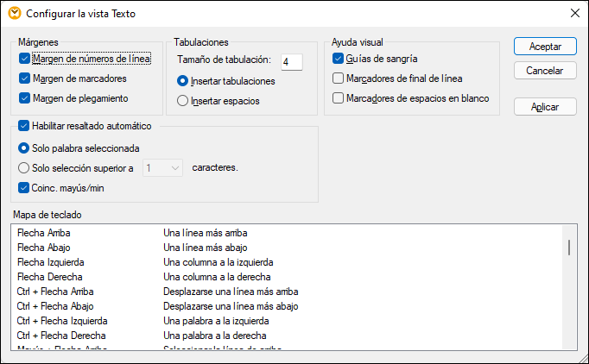This screenshot has width=589, height=364.
Task: Click the app icon in the title bar
Action: [x=13, y=14]
